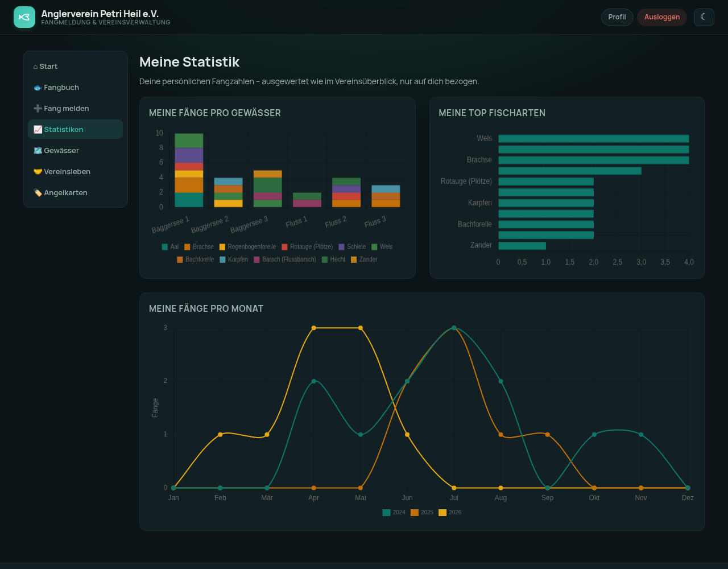Hide the 2024 line via its legend
Screen dimensions: 728x569
point(394,513)
